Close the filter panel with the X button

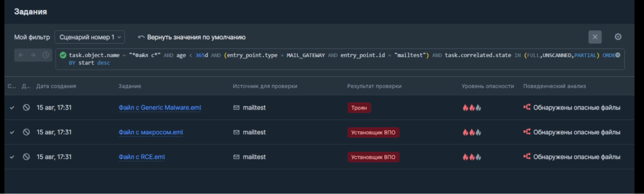pyautogui.click(x=595, y=37)
